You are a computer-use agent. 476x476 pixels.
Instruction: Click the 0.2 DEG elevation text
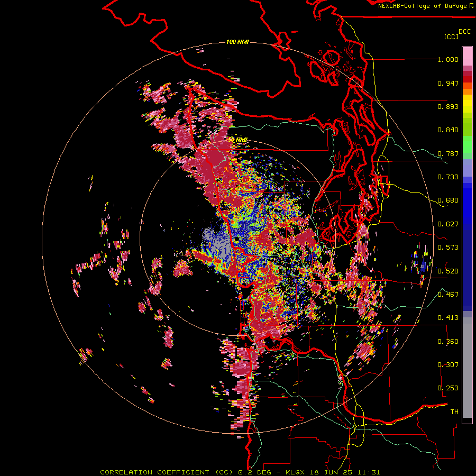pos(254,472)
